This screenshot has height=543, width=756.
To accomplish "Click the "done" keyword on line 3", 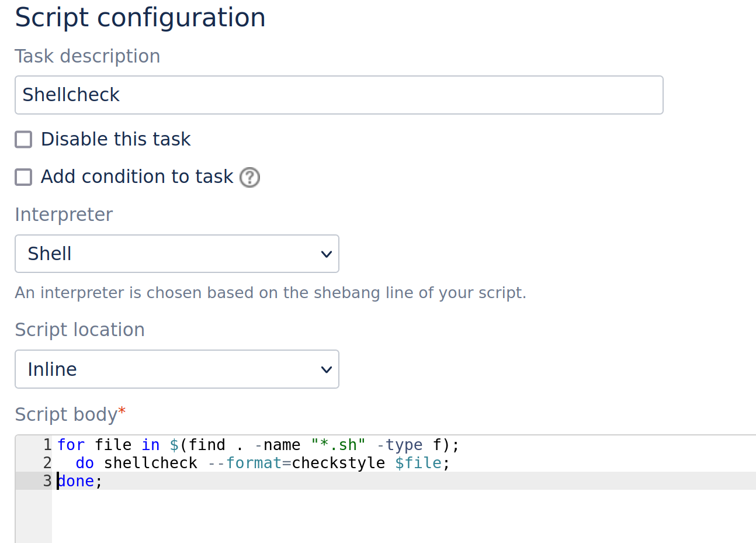I will pos(76,481).
